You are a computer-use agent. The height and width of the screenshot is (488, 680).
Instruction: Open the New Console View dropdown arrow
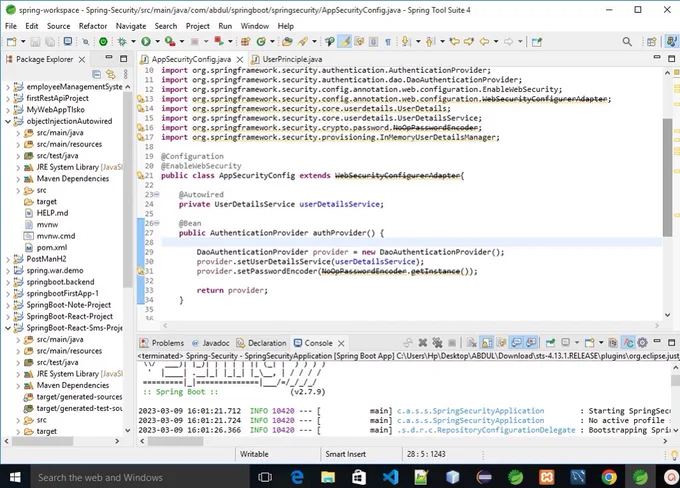pyautogui.click(x=601, y=343)
